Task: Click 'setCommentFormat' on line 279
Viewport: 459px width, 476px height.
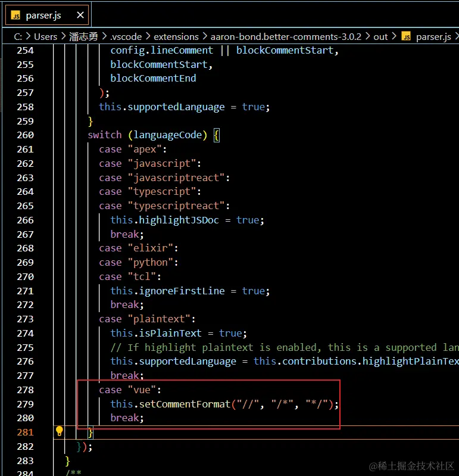Action: (185, 404)
